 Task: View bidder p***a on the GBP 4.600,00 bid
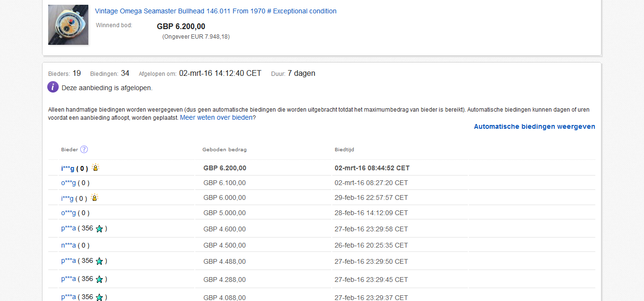(68, 228)
